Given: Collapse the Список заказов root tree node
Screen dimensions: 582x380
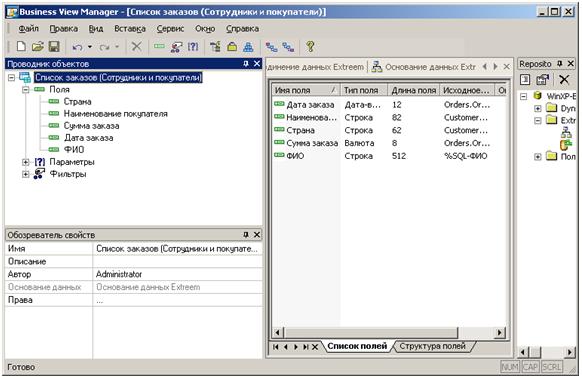Looking at the screenshot, I should tap(12, 78).
